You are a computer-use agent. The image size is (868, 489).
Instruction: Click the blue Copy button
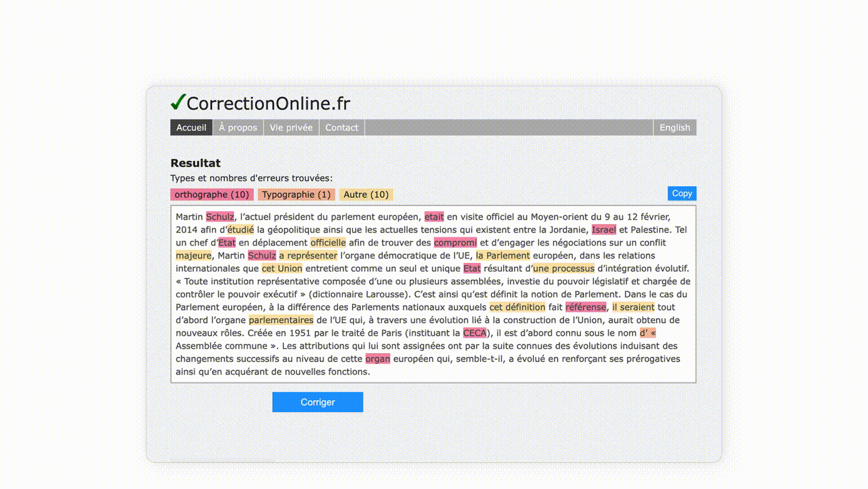pos(681,193)
